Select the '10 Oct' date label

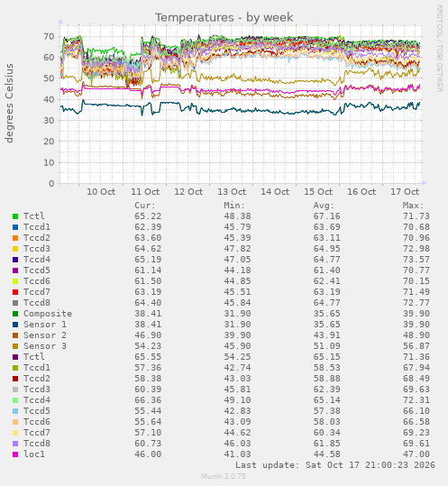pyautogui.click(x=101, y=192)
